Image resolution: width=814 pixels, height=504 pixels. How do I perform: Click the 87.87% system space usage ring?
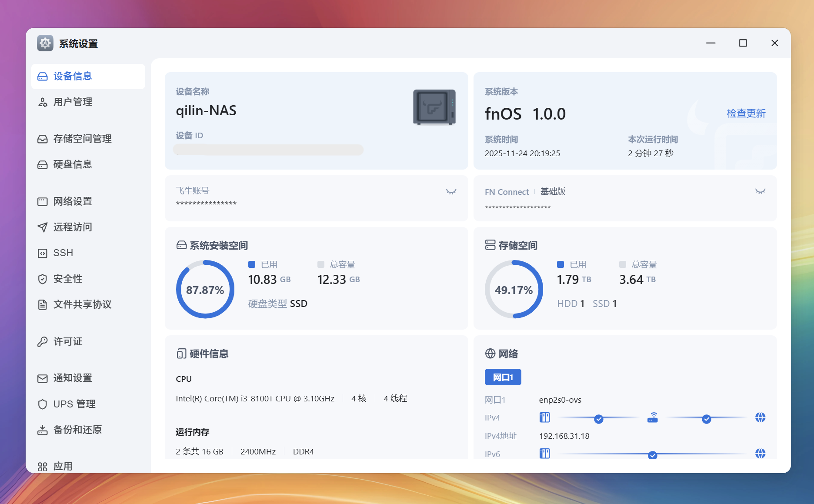(x=205, y=290)
